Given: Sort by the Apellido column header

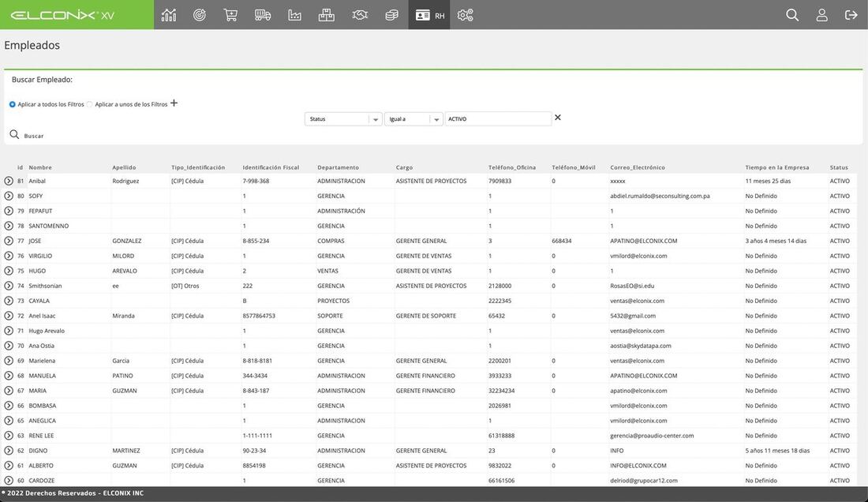Looking at the screenshot, I should pos(124,167).
